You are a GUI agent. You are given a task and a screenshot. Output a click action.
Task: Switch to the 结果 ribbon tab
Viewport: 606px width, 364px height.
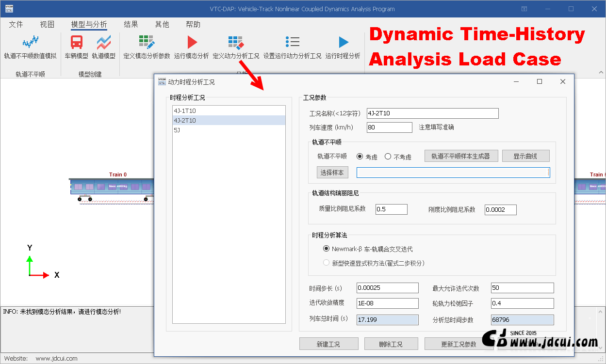coord(131,24)
